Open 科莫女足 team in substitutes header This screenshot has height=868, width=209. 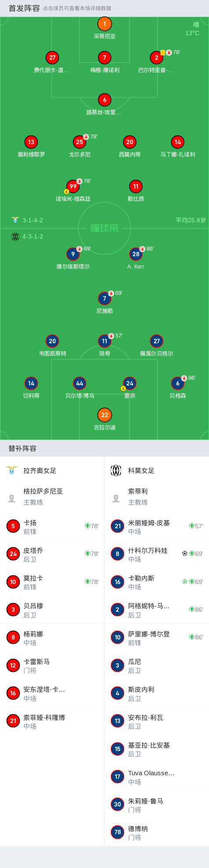[141, 470]
